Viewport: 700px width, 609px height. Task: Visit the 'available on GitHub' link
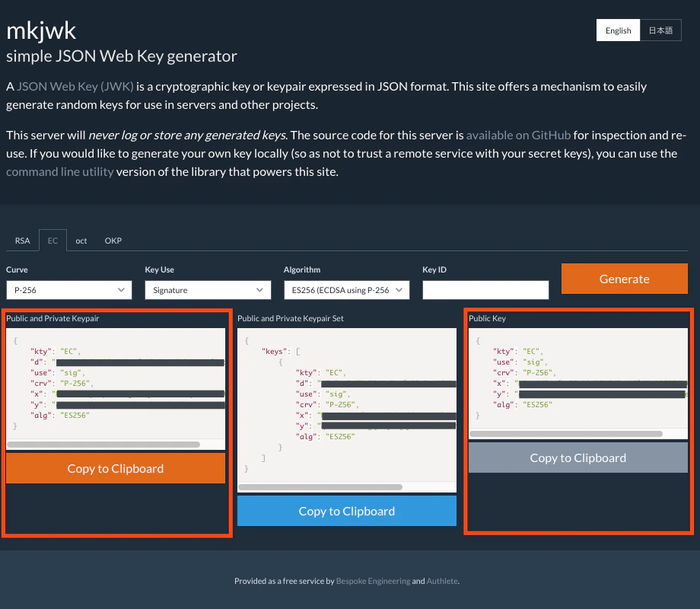[520, 135]
